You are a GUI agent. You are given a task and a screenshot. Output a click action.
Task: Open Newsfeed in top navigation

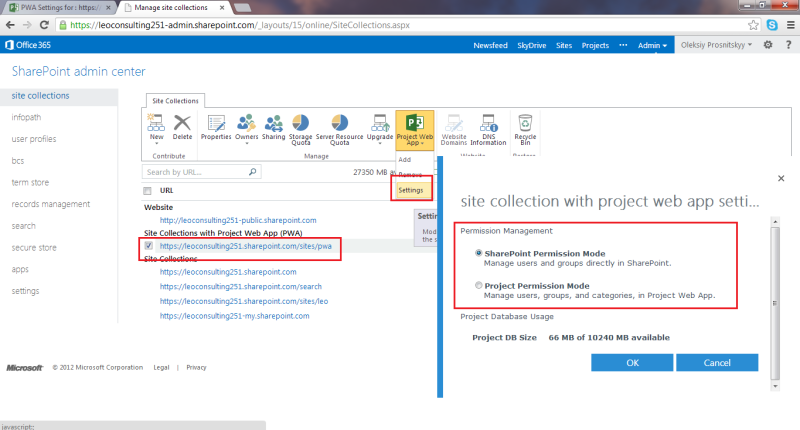(490, 45)
